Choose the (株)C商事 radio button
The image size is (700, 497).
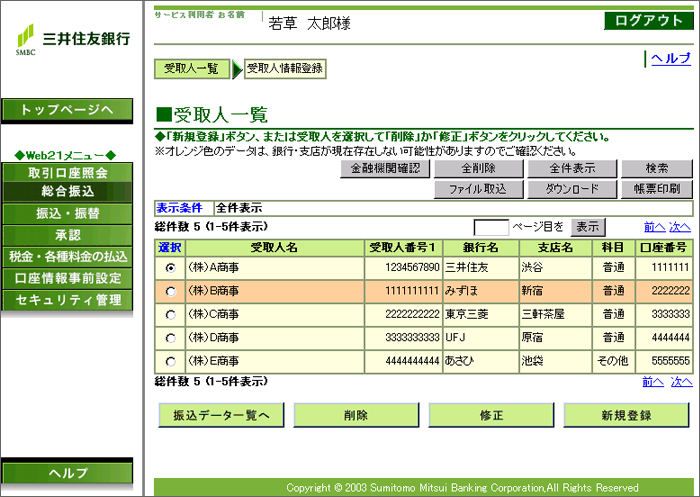[170, 315]
